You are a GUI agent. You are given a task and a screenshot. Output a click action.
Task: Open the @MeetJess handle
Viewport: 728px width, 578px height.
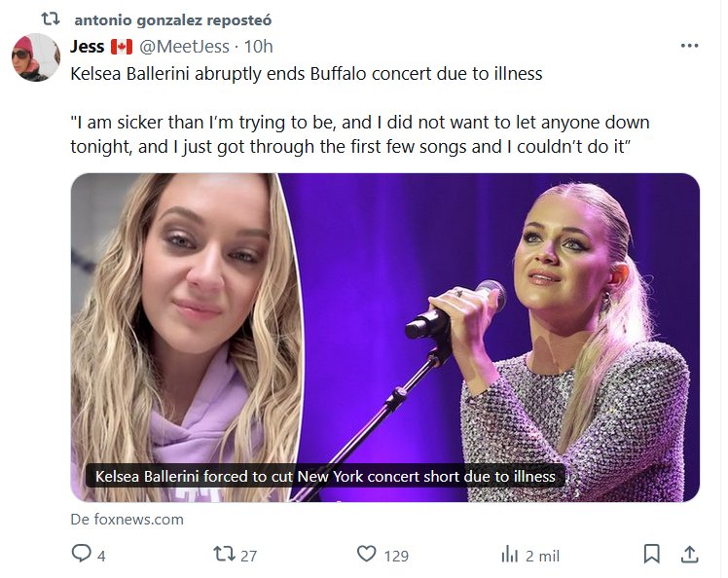(x=186, y=47)
